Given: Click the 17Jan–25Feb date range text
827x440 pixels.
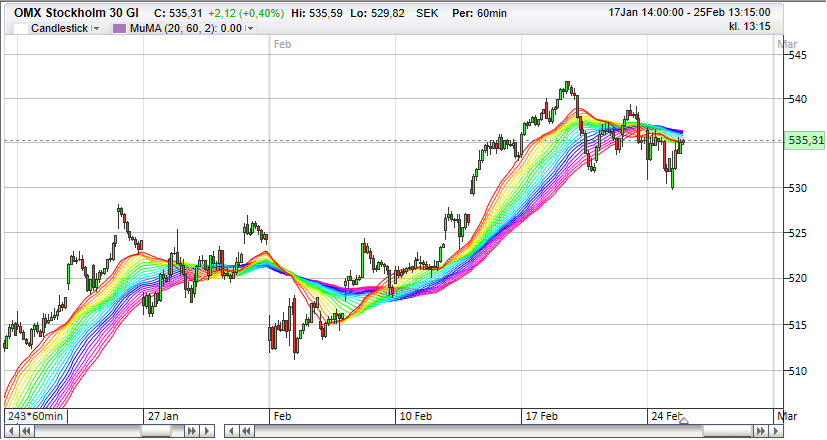Looking at the screenshot, I should click(689, 12).
